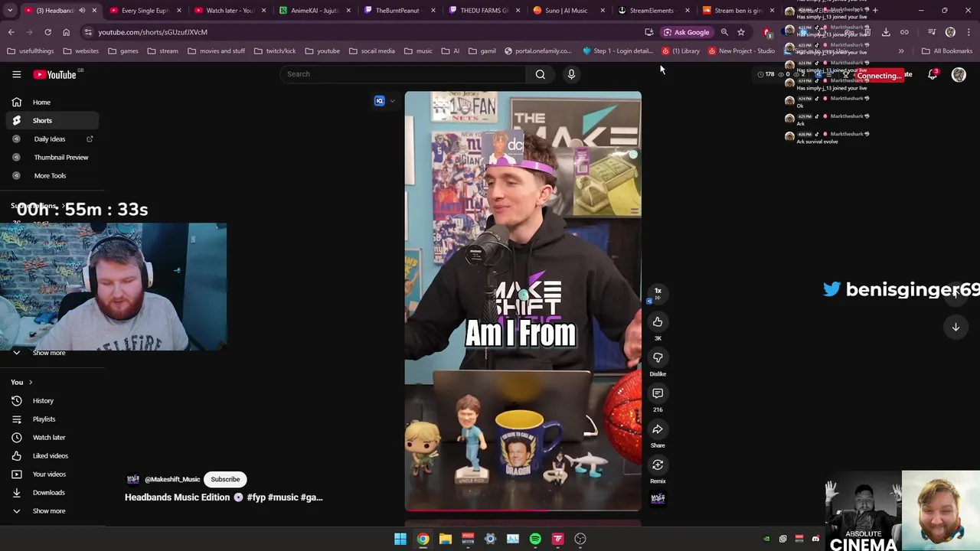Open the Chrome downloads icon
The width and height of the screenshot is (980, 551).
[x=886, y=32]
